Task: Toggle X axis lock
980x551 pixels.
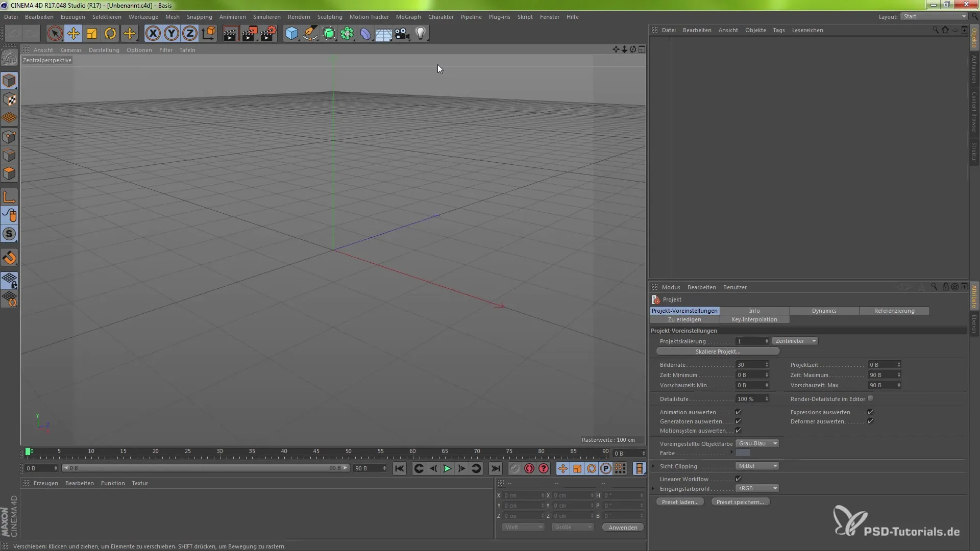Action: pos(153,34)
